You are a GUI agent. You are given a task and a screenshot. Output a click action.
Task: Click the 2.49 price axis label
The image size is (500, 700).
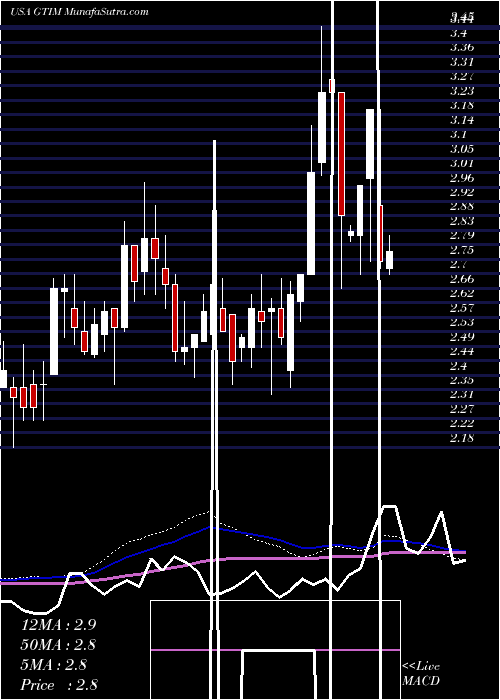(462, 337)
